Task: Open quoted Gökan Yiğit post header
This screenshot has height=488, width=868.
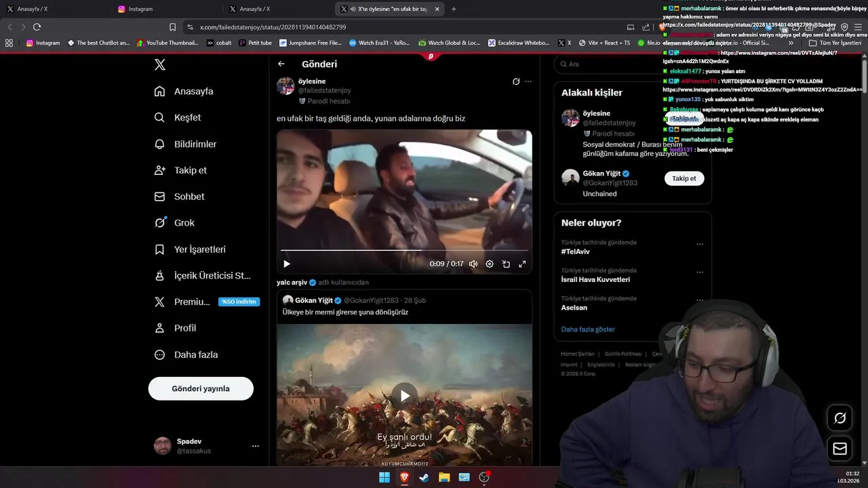Action: click(x=354, y=300)
